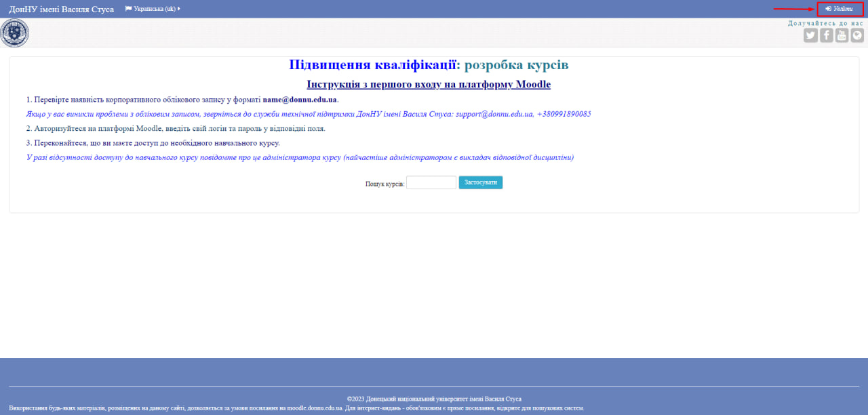Image resolution: width=868 pixels, height=415 pixels.
Task: Click the Пошук курсів text field
Action: point(431,183)
